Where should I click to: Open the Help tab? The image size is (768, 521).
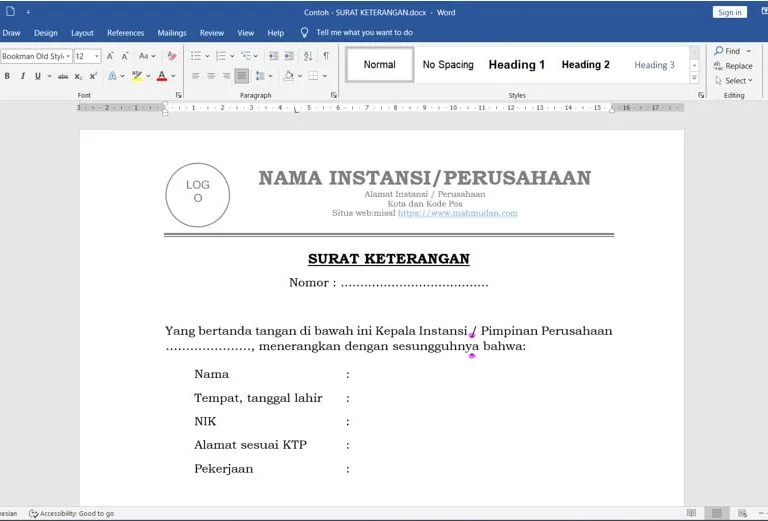pos(276,33)
